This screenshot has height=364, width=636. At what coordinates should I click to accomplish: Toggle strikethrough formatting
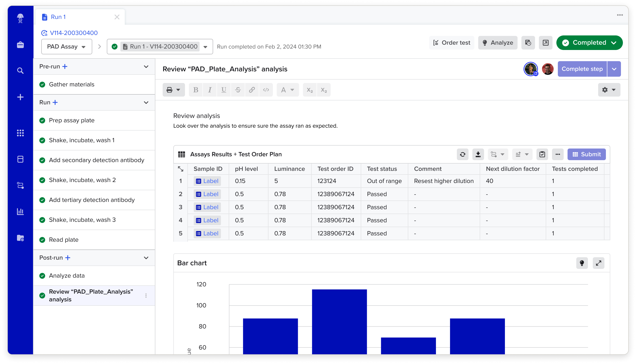238,90
